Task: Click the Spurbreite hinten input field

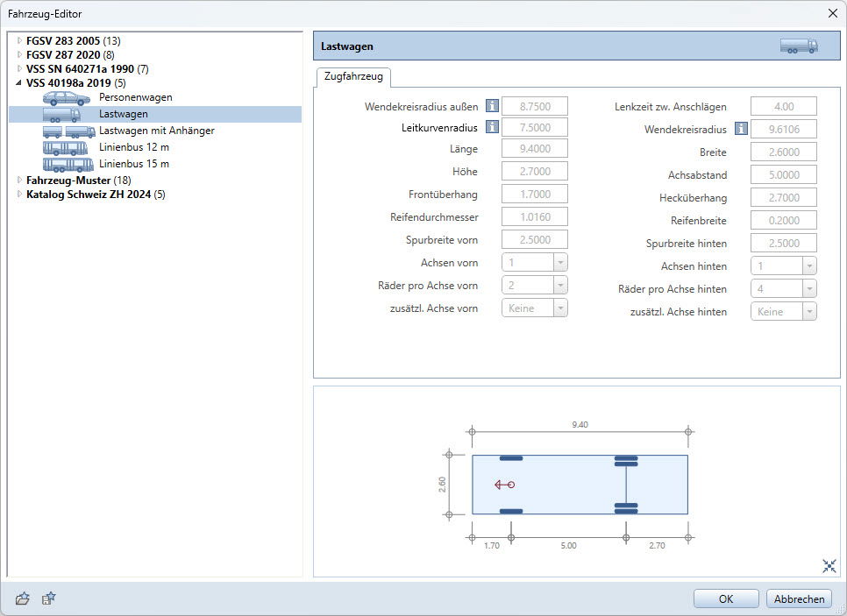Action: 783,243
